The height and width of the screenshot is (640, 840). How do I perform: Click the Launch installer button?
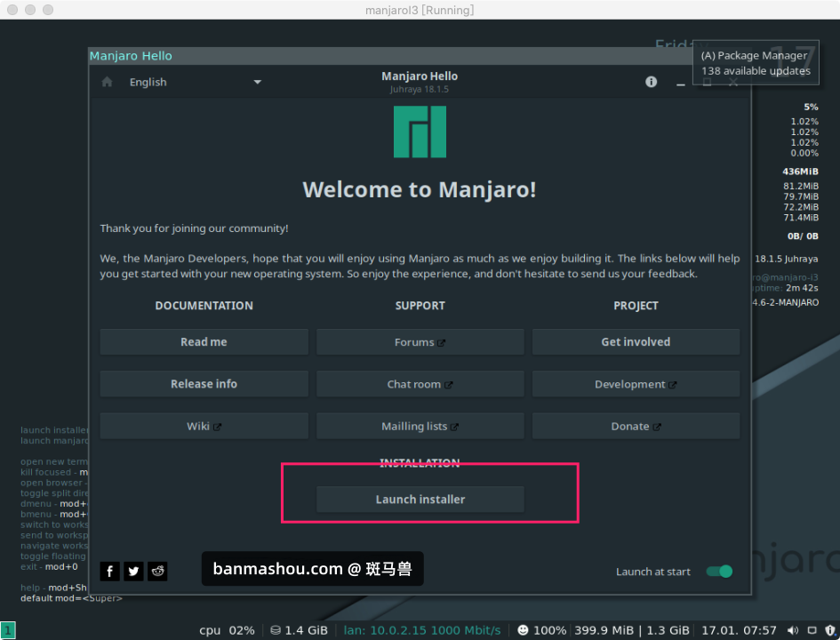[420, 500]
